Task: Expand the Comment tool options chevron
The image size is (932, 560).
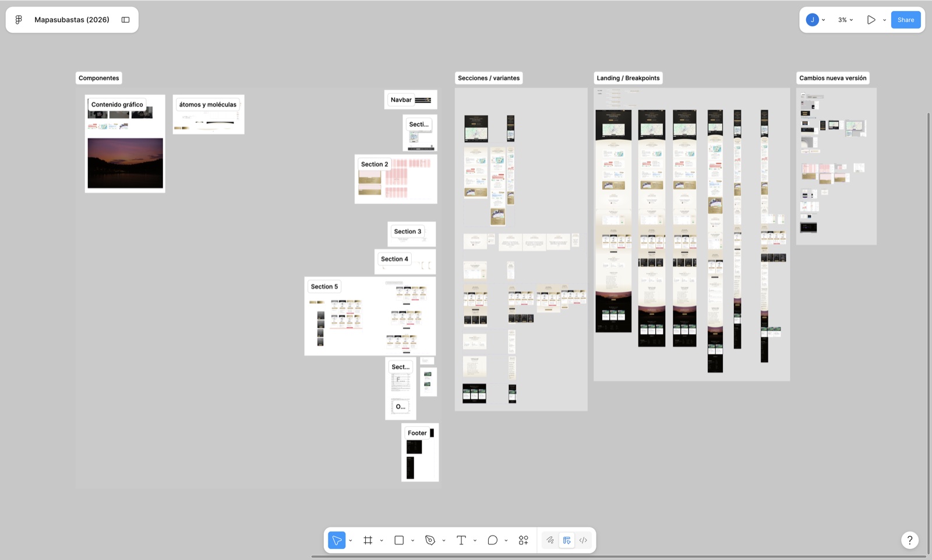Action: (506, 541)
